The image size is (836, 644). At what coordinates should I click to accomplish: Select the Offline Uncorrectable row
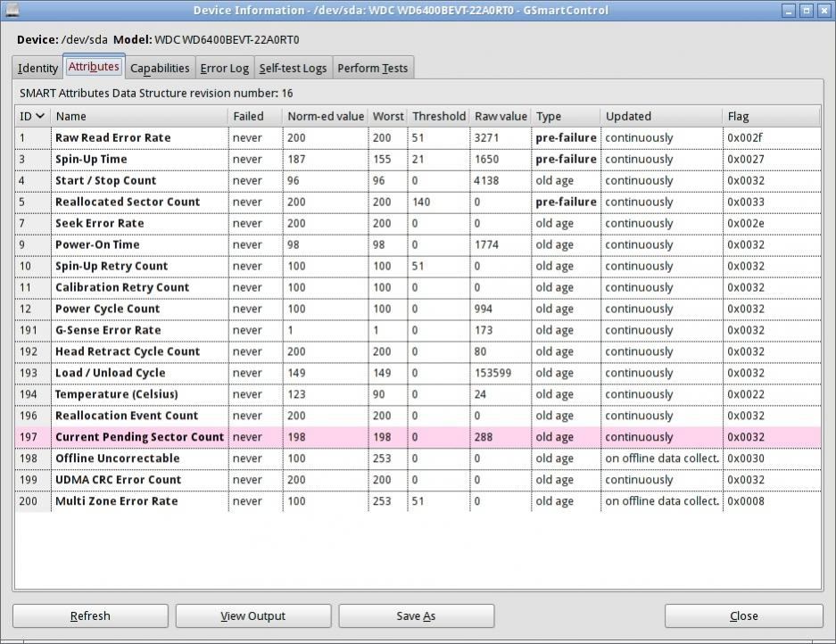[x=418, y=458]
